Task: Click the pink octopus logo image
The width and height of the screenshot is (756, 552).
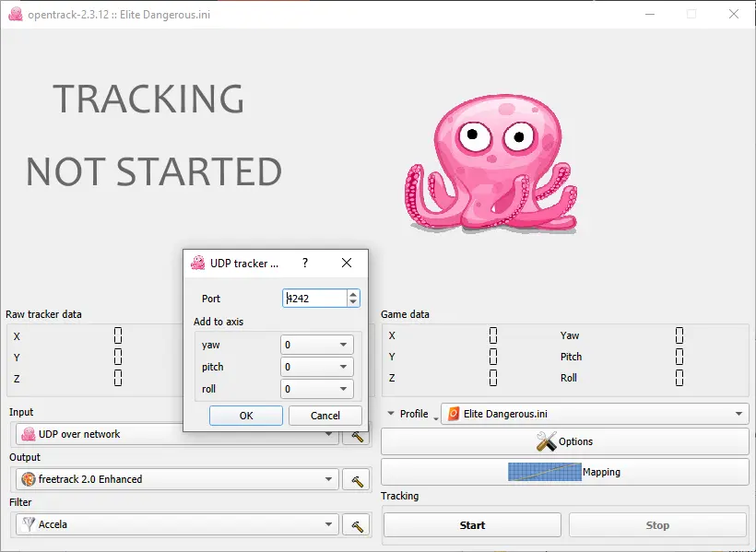Action: pos(490,163)
